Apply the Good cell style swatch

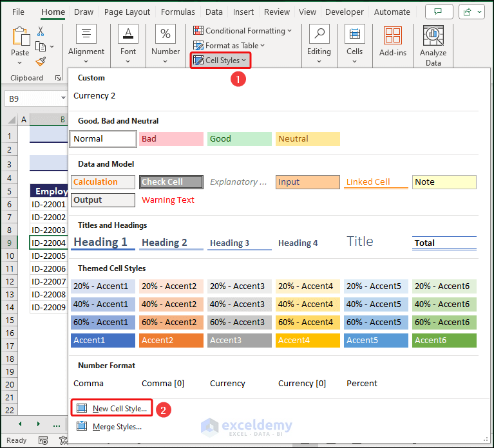(x=240, y=139)
